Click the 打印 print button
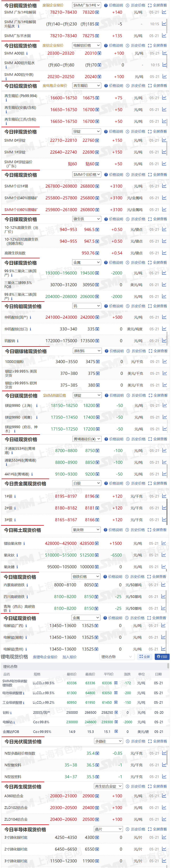The width and height of the screenshot is (171, 868). click(162, 657)
